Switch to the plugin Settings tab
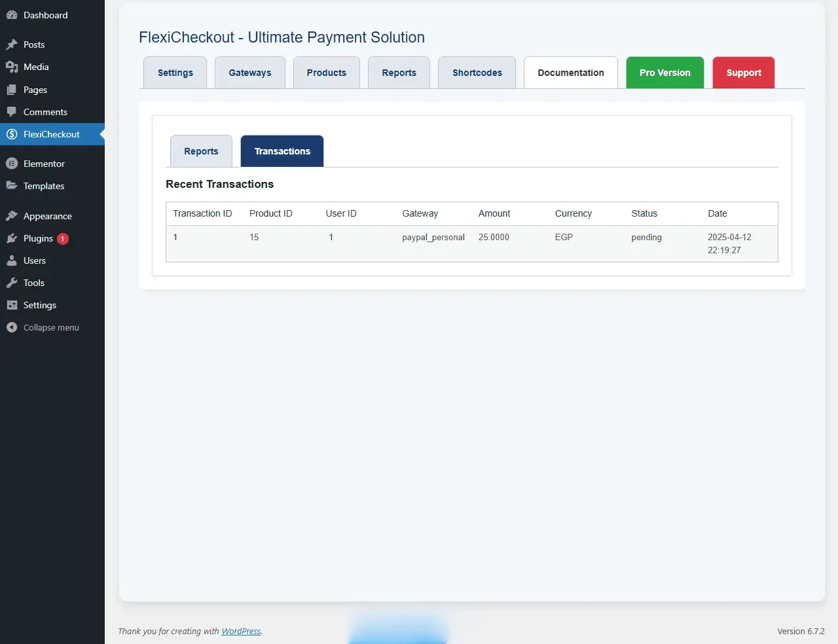838x644 pixels. click(x=175, y=73)
